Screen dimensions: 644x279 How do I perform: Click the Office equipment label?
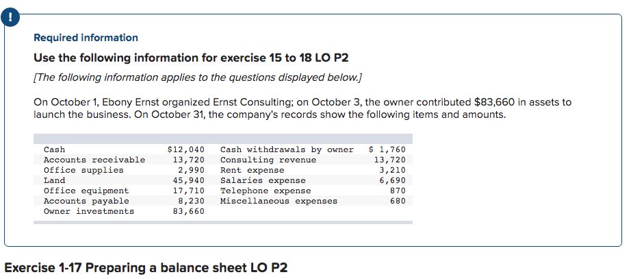point(86,191)
